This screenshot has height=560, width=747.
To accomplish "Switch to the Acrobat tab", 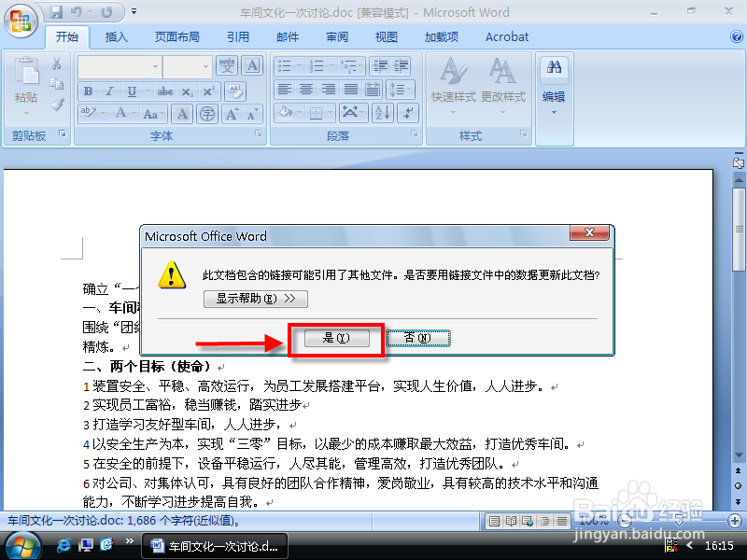I will [x=507, y=36].
